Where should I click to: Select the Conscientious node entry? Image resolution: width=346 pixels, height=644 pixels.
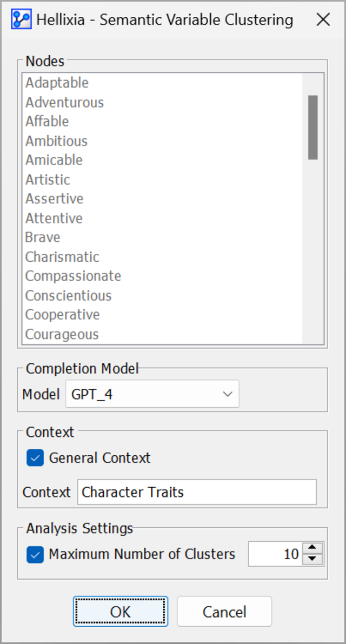68,295
